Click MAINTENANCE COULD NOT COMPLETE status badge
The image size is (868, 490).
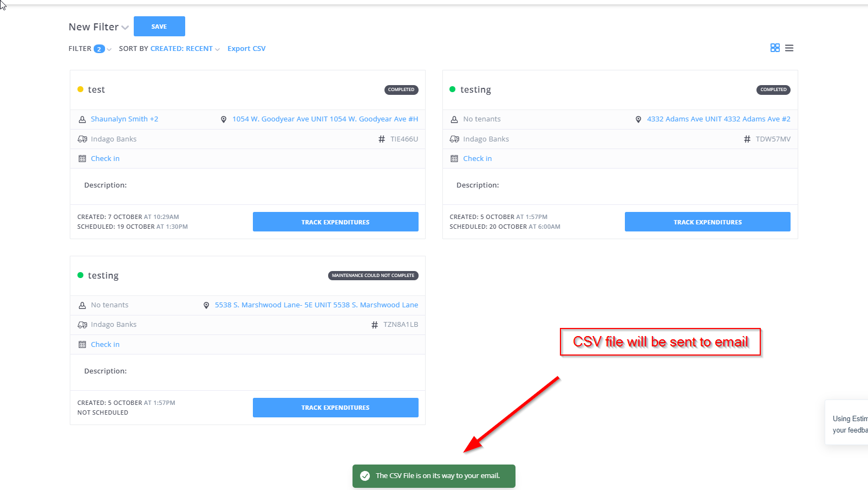[x=373, y=275]
